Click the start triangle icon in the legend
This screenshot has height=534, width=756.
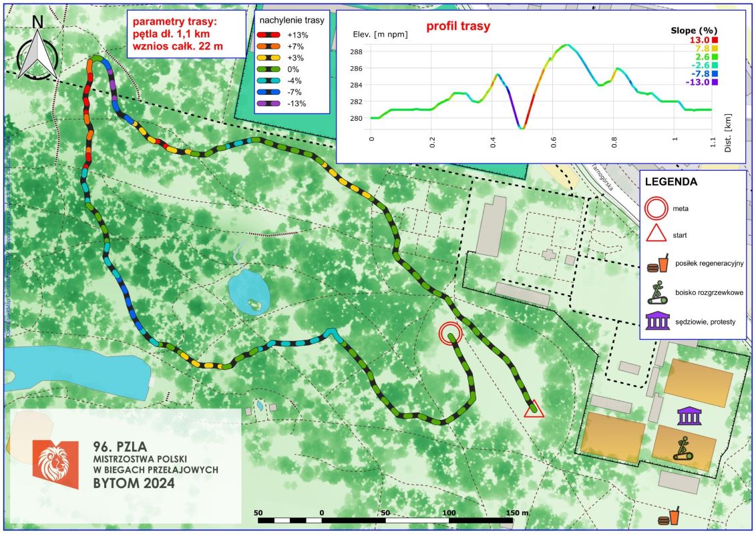656,234
